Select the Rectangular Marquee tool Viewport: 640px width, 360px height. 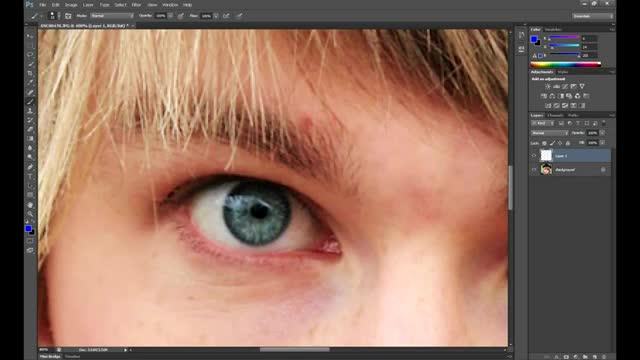(x=30, y=46)
